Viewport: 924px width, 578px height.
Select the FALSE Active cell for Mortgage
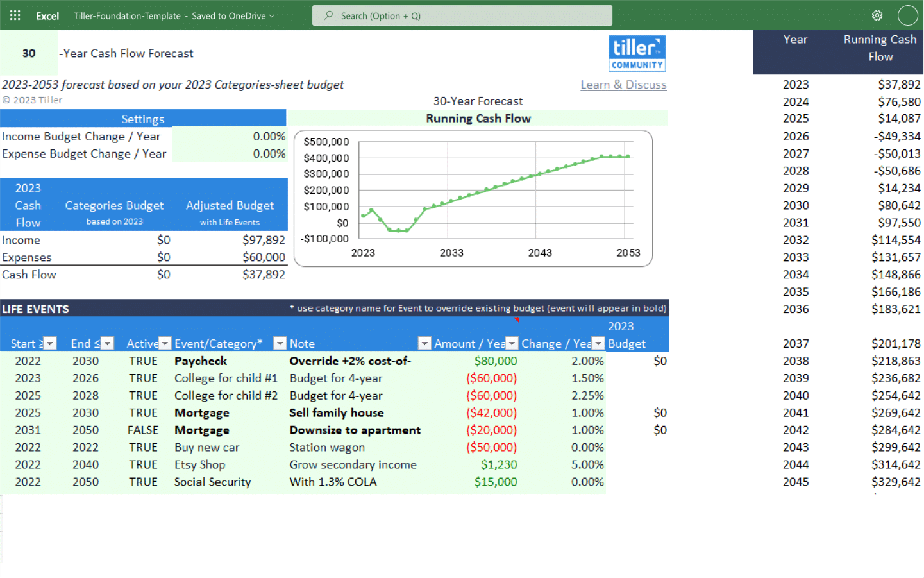pos(142,430)
